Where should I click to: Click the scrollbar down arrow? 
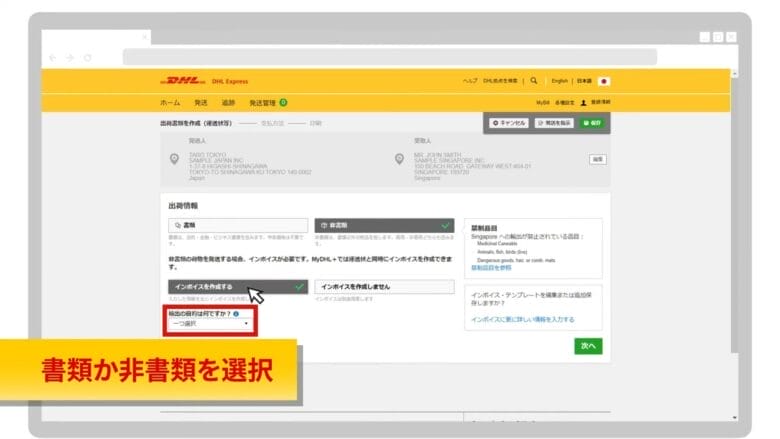734,418
